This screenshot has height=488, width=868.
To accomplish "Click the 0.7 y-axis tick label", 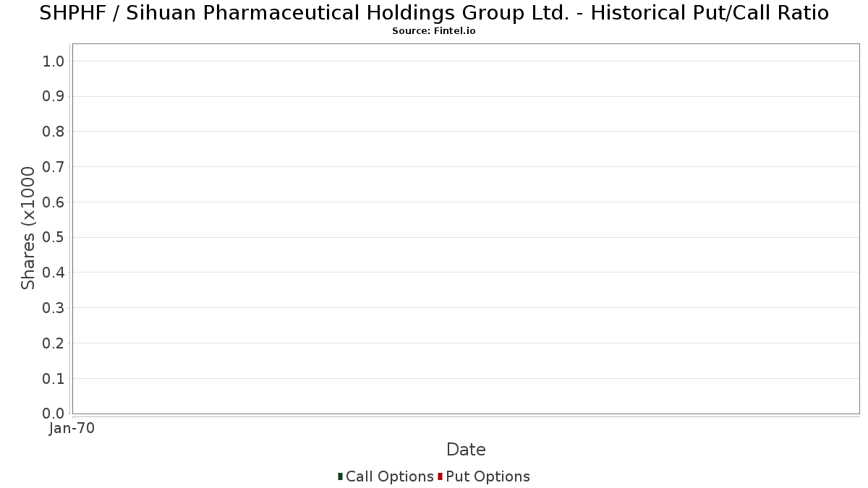I will (54, 167).
